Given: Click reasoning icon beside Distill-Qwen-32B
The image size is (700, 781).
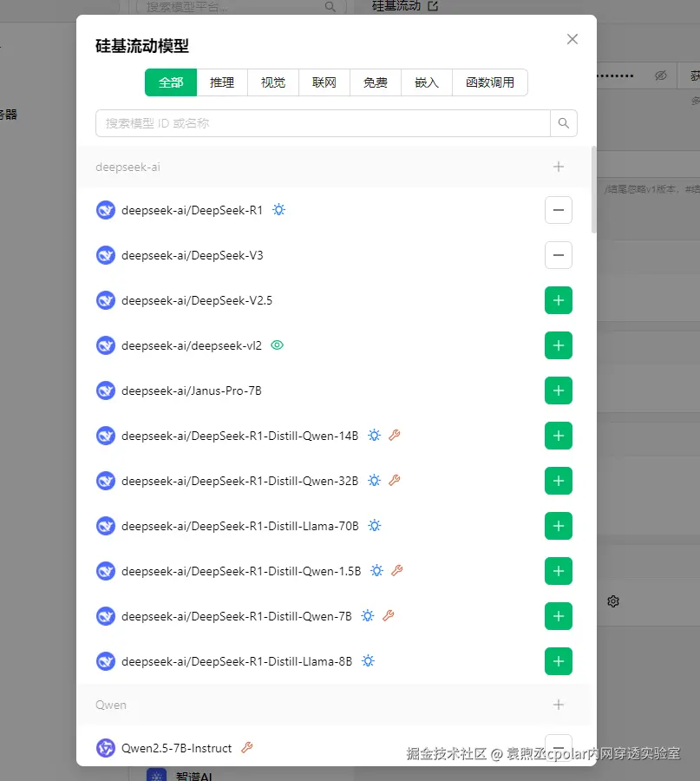Looking at the screenshot, I should pos(375,480).
